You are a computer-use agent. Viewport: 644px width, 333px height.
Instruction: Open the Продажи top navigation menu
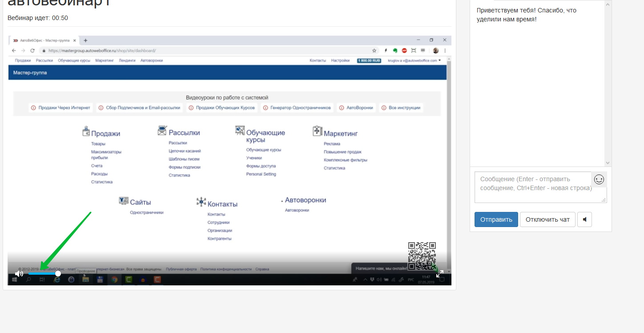(x=23, y=61)
